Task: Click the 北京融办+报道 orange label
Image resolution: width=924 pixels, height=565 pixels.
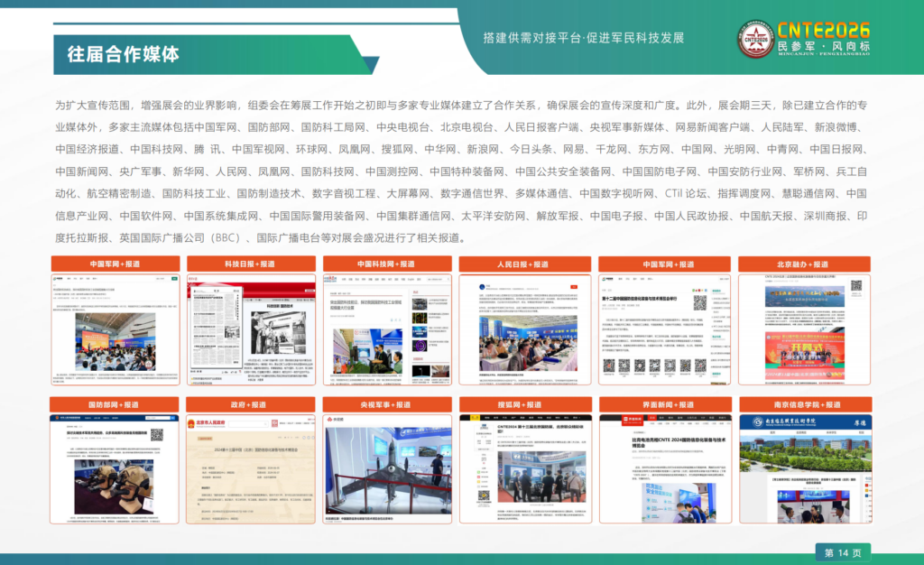Action: coord(804,264)
